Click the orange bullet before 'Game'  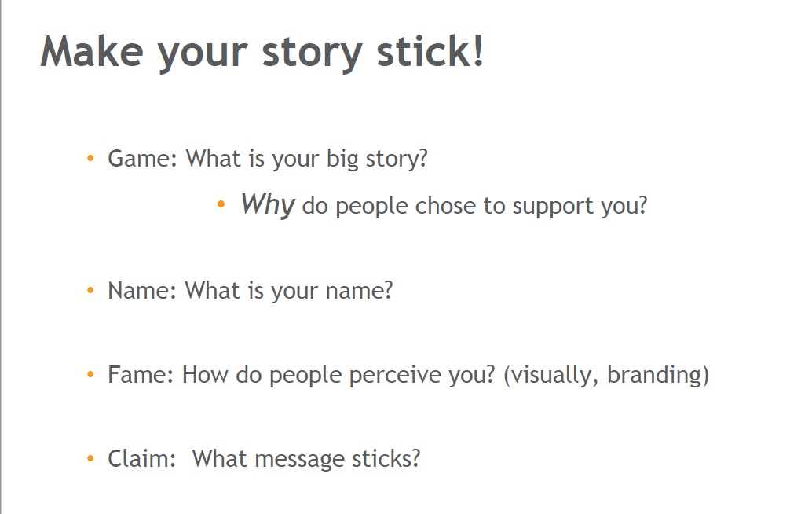(x=90, y=158)
